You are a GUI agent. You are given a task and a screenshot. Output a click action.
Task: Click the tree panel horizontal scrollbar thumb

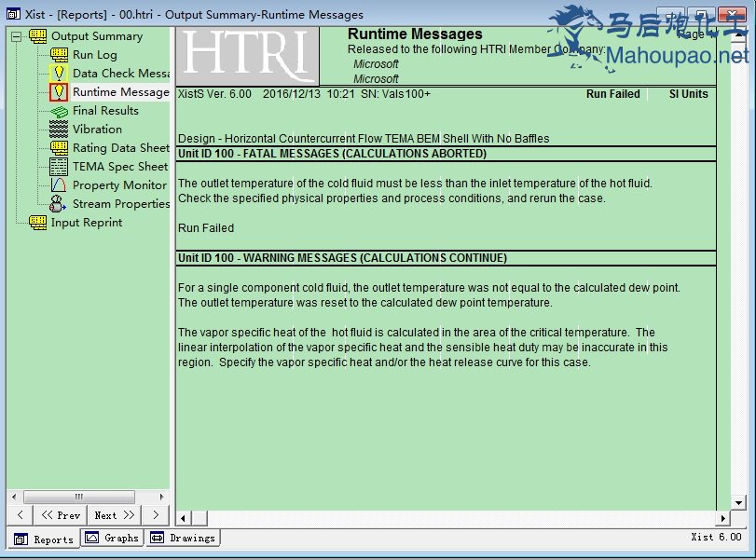click(x=78, y=498)
